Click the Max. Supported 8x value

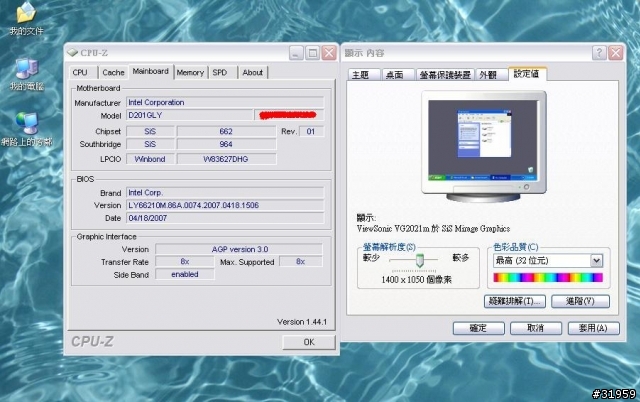coord(301,262)
